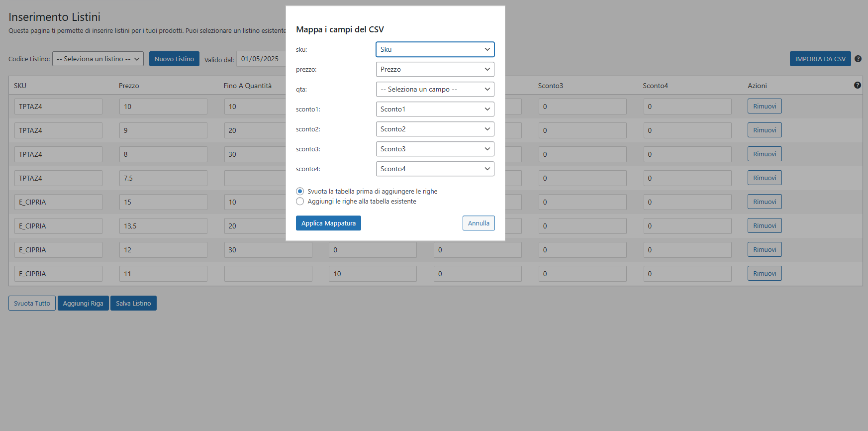
Task: Open the sconto3 mapping dropdown
Action: pos(435,149)
